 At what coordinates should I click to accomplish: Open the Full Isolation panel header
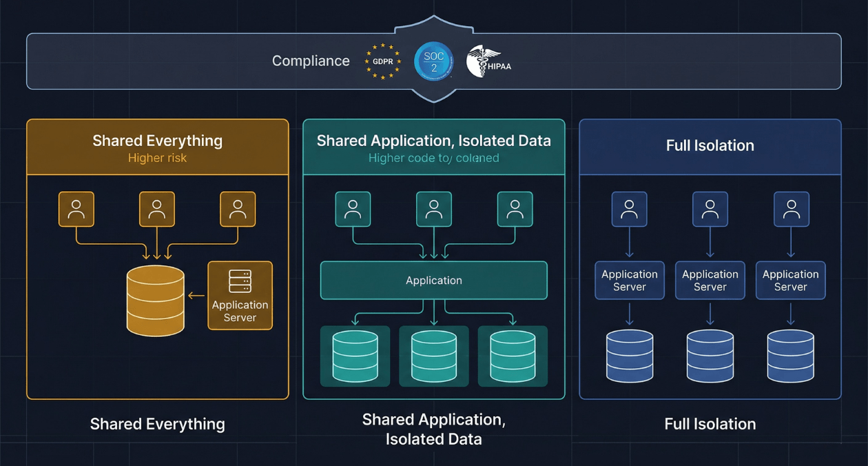710,146
